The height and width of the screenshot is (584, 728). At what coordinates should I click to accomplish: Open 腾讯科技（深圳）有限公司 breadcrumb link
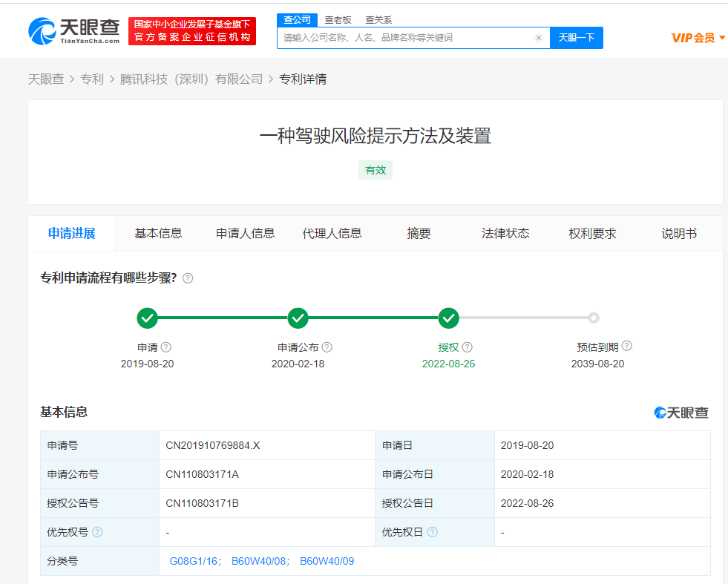(191, 79)
